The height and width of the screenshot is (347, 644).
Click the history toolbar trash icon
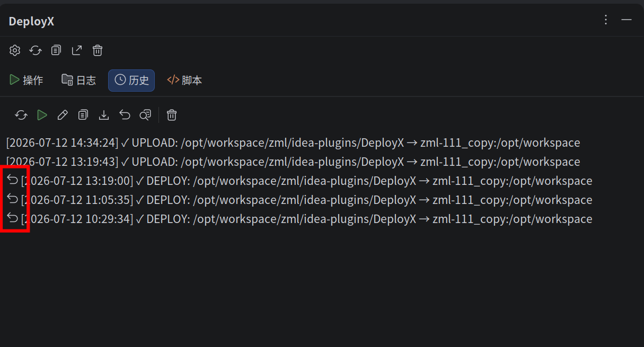[x=172, y=115]
